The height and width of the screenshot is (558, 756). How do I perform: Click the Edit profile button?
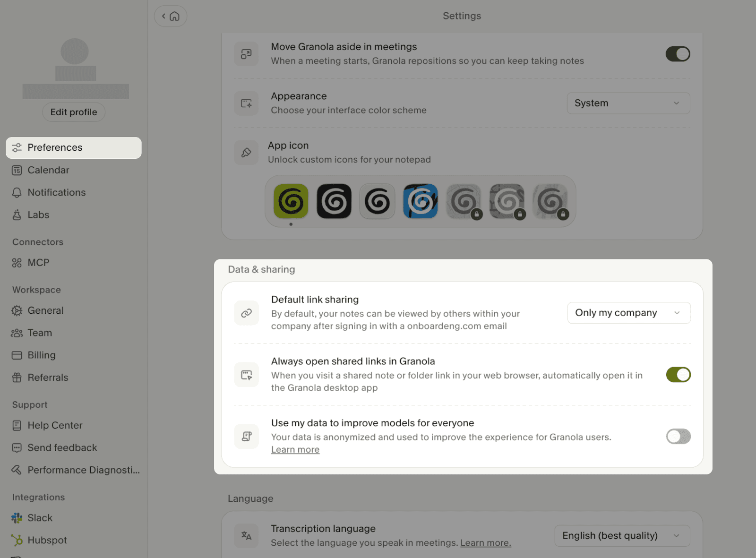pyautogui.click(x=74, y=112)
